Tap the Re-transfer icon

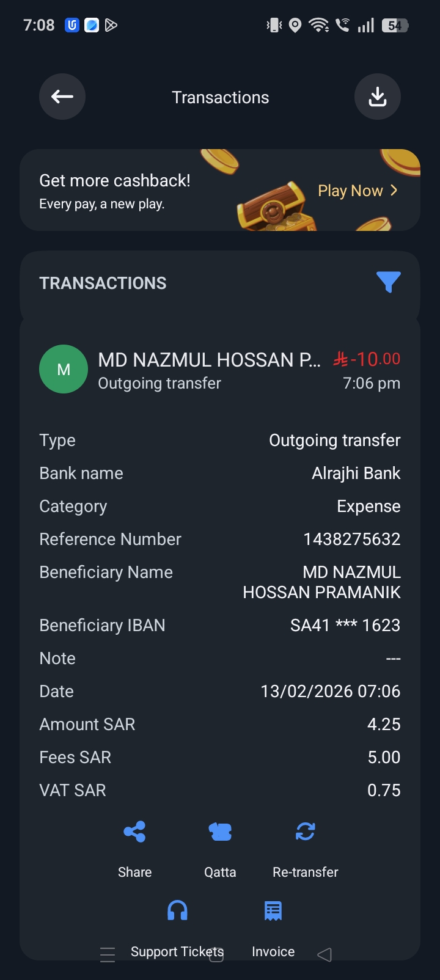click(305, 832)
